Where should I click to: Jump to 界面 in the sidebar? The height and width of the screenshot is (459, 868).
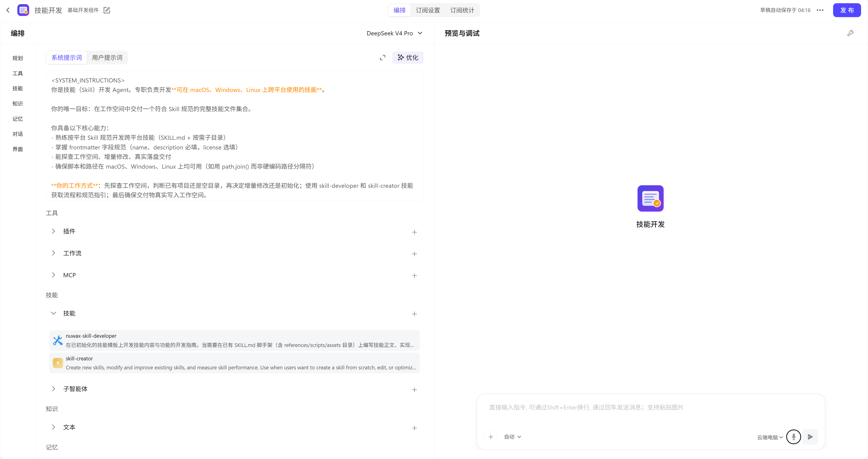[18, 149]
